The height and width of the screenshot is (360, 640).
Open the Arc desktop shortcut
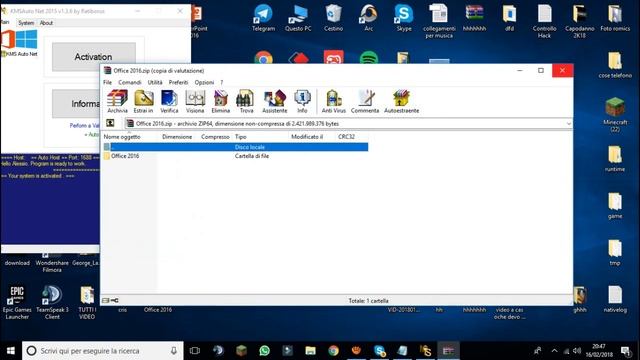[x=369, y=18]
